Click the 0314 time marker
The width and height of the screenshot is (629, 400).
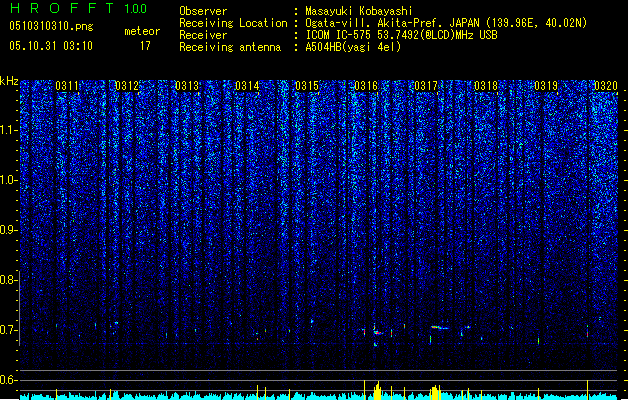pos(247,86)
